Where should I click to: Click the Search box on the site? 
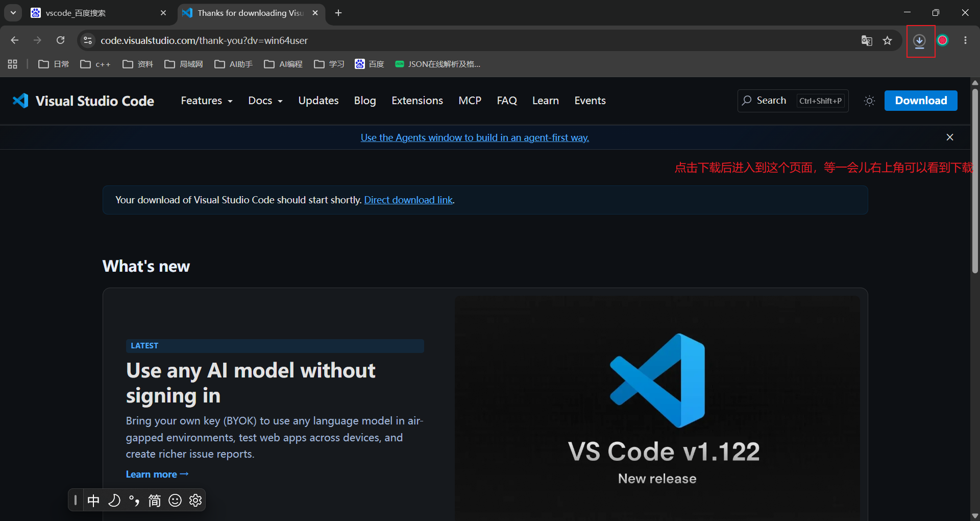pos(793,101)
